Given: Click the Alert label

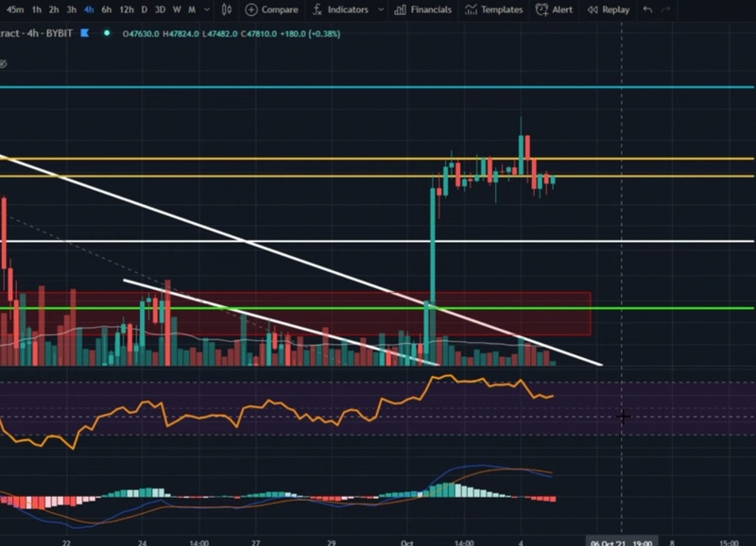Looking at the screenshot, I should [x=562, y=9].
